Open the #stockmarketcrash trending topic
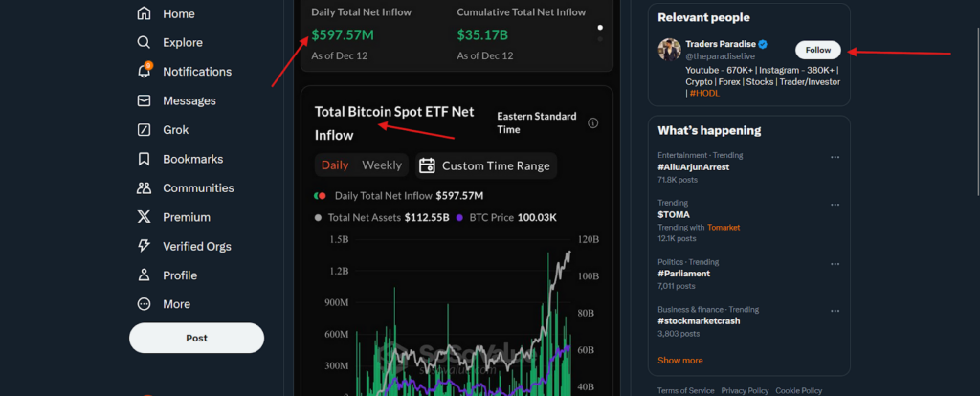 (x=699, y=321)
